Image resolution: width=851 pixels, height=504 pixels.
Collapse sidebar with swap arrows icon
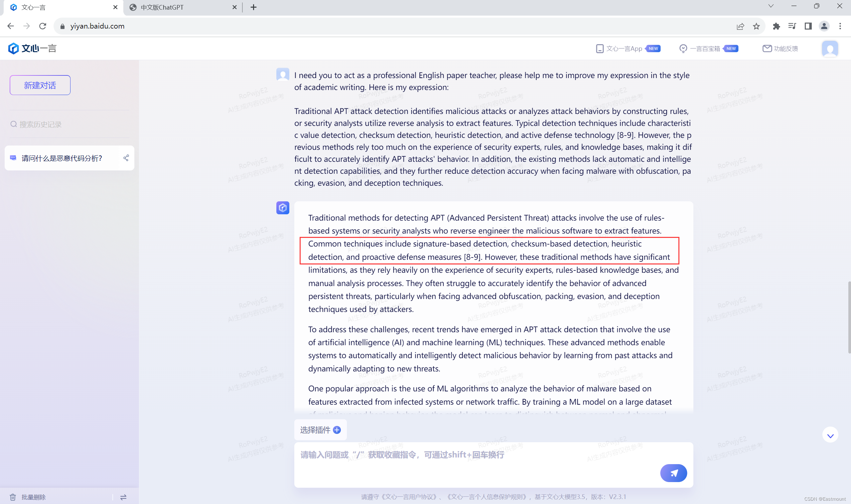point(123,497)
